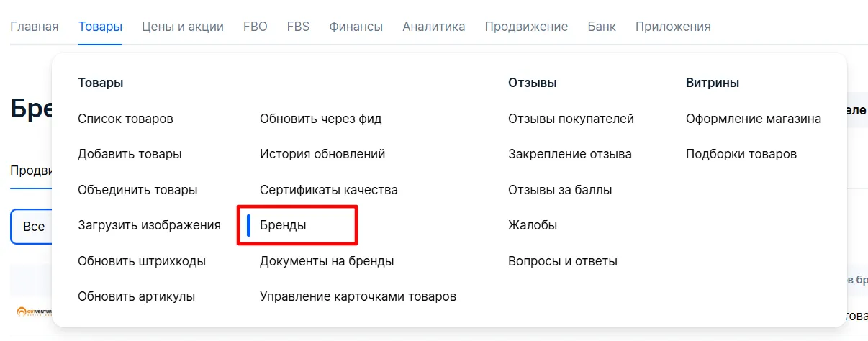Open Документы на бренды

coord(327,261)
